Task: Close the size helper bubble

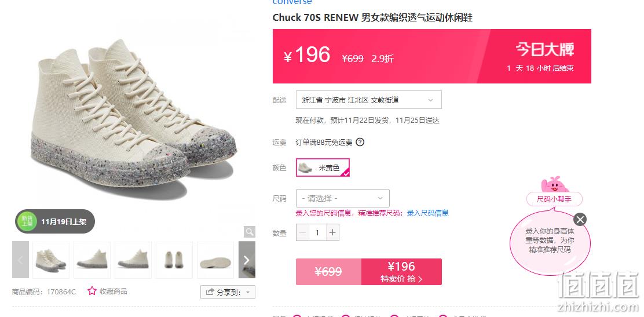Action: tap(580, 220)
